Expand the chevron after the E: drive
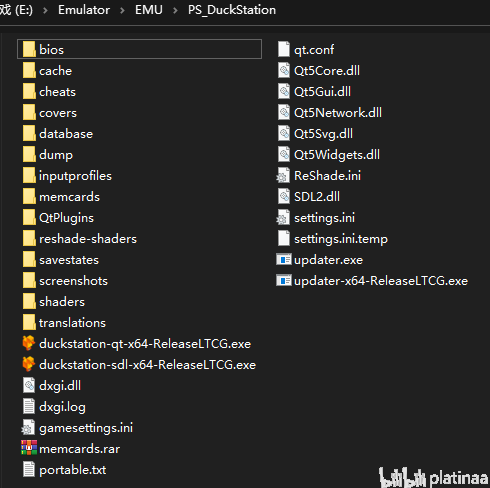490x488 pixels. pos(45,11)
